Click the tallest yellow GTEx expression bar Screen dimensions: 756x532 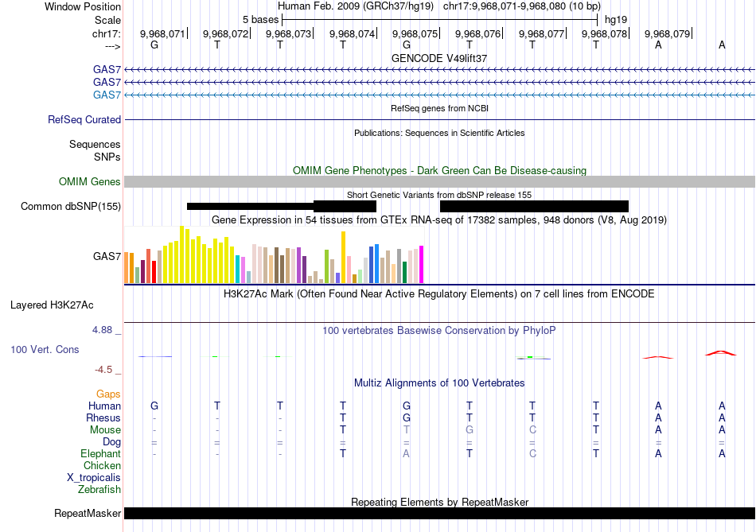(181, 254)
